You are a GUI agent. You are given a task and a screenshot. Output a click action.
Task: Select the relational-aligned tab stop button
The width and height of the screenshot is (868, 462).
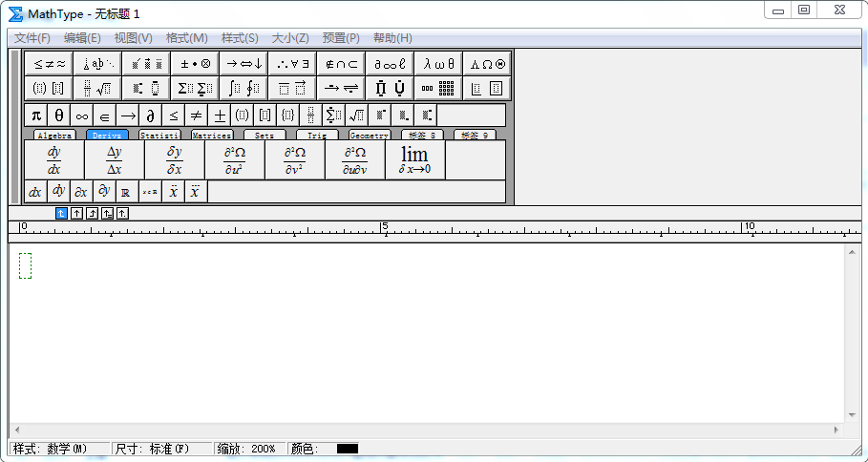[x=107, y=213]
